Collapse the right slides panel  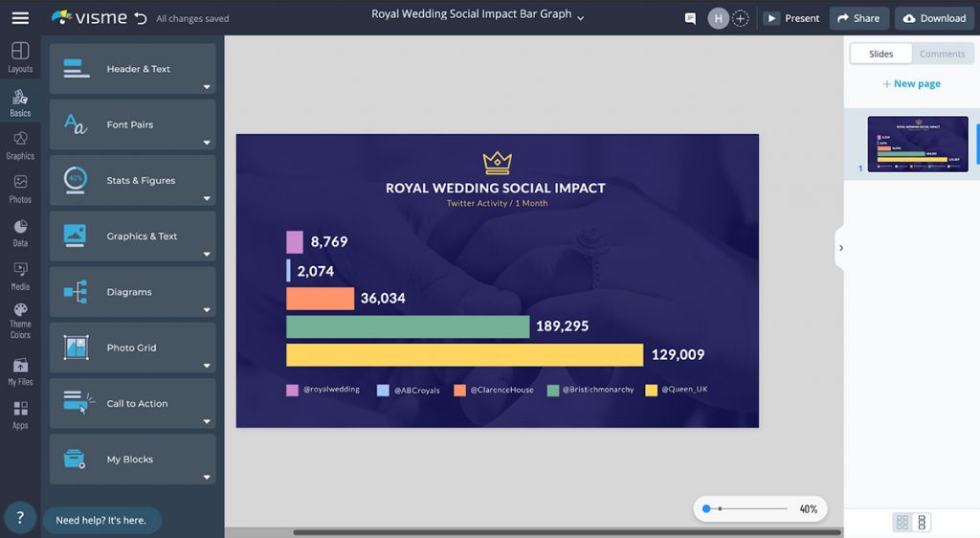point(840,248)
